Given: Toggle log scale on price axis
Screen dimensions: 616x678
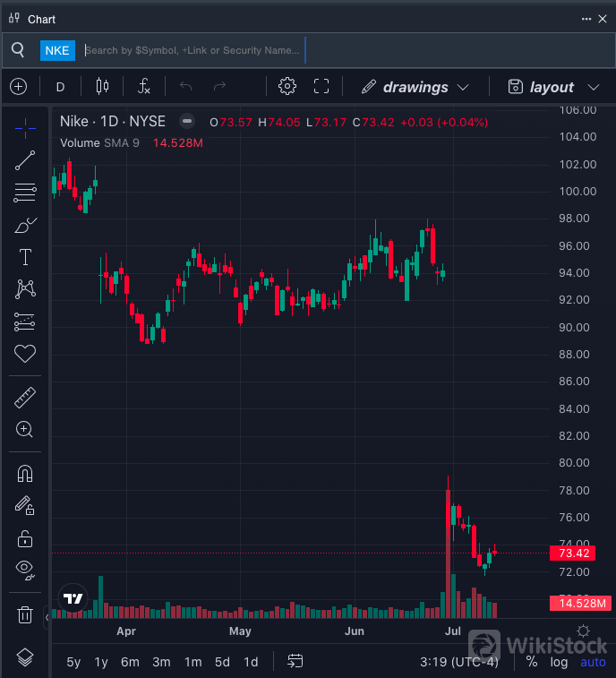Looking at the screenshot, I should pos(559,662).
